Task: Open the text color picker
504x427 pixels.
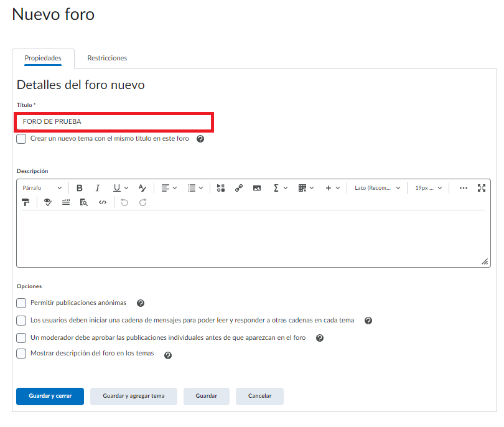Action: pos(142,188)
